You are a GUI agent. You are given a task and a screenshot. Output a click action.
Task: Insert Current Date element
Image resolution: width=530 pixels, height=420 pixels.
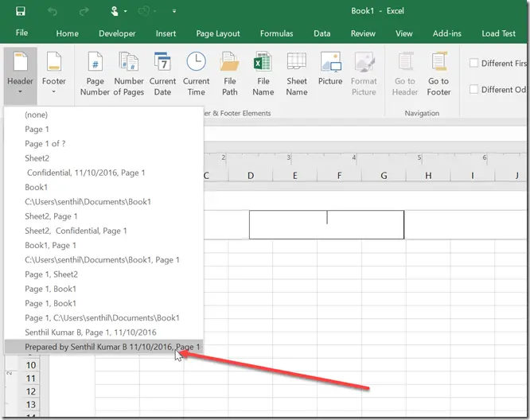162,74
